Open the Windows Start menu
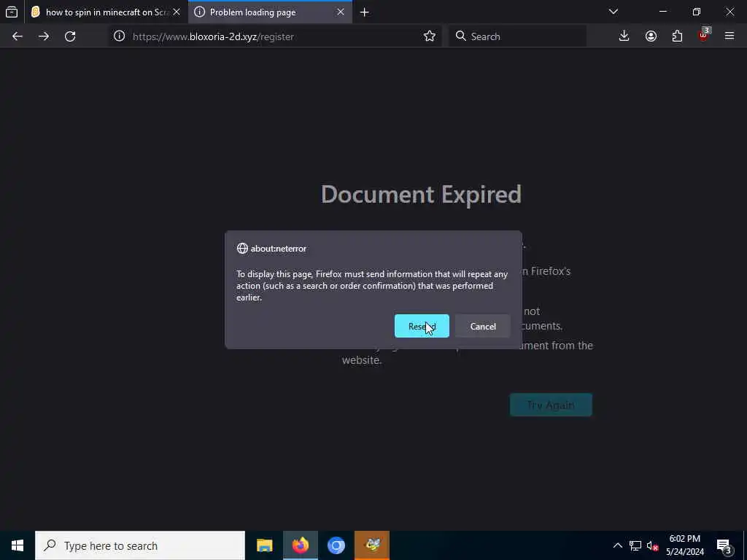The image size is (747, 560). click(x=18, y=545)
